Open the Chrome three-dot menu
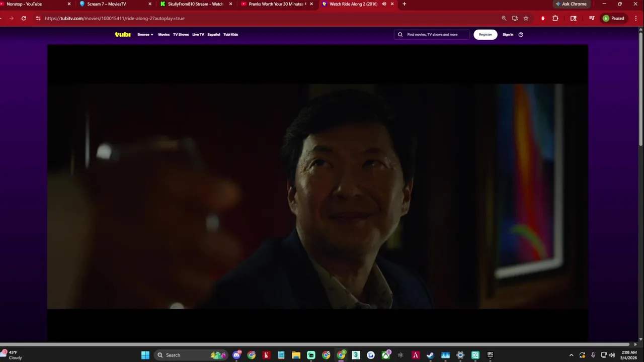 [x=636, y=18]
